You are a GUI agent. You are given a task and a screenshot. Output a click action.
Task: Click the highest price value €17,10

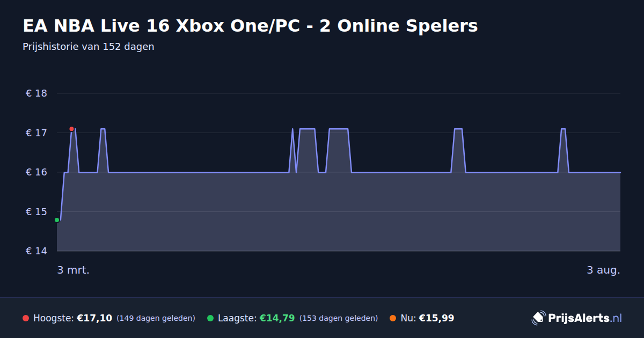[94, 318]
